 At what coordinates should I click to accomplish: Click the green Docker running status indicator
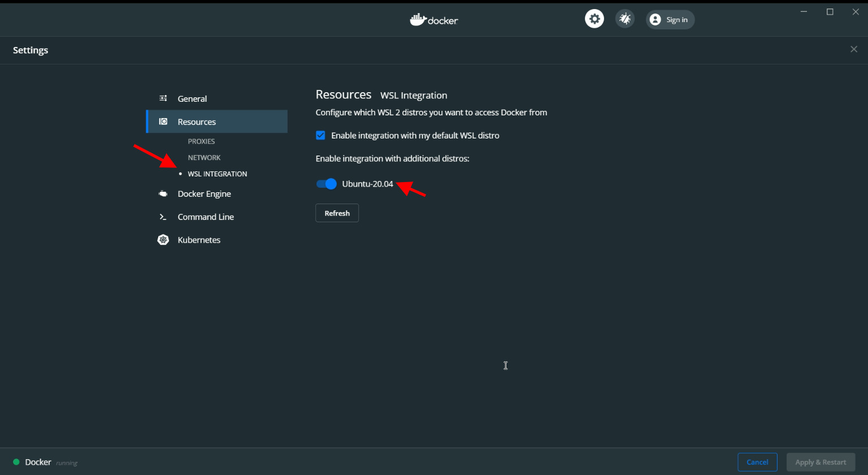tap(16, 462)
